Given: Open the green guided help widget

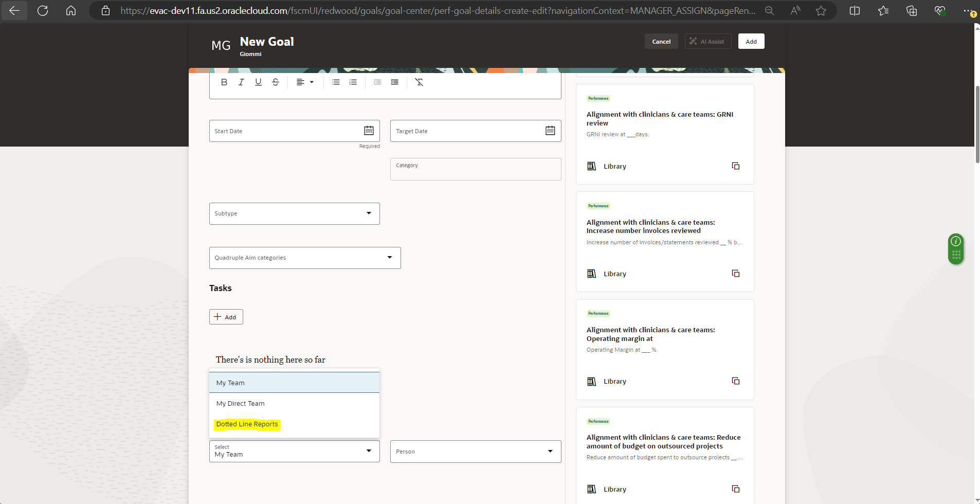Looking at the screenshot, I should [956, 248].
